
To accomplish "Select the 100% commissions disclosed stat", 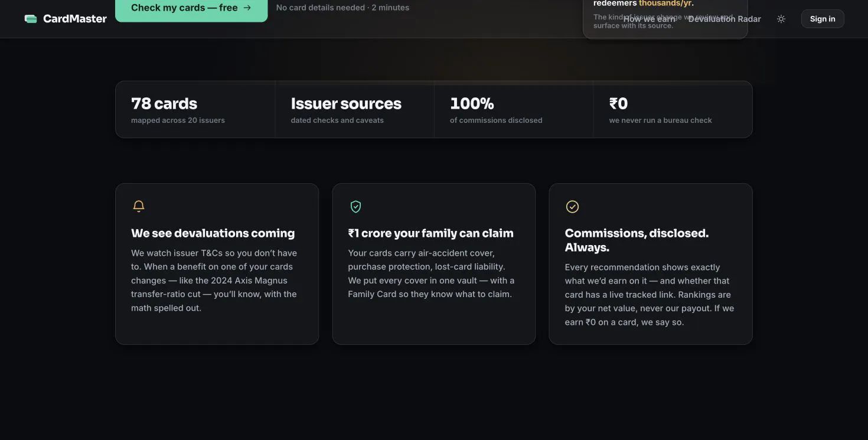I will pos(514,109).
